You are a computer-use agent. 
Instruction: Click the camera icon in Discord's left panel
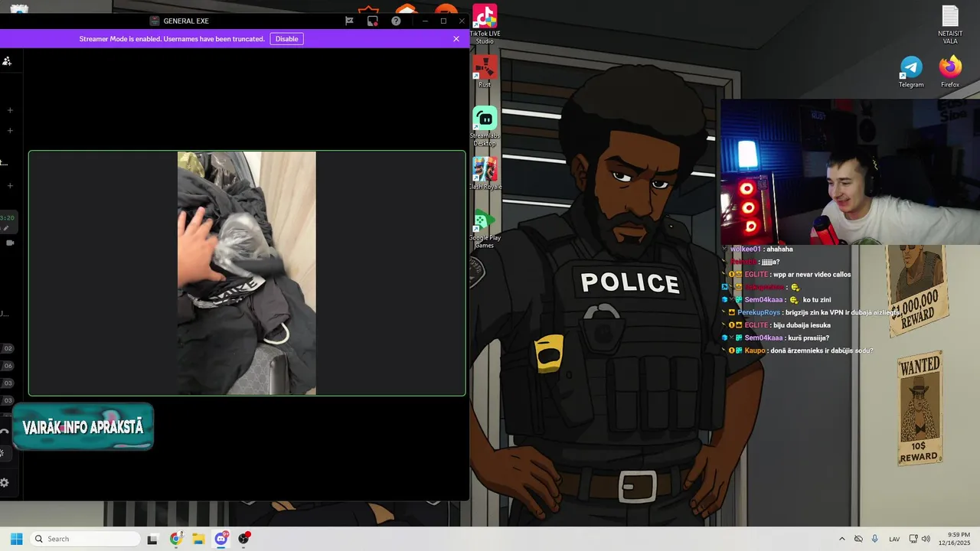(x=10, y=243)
